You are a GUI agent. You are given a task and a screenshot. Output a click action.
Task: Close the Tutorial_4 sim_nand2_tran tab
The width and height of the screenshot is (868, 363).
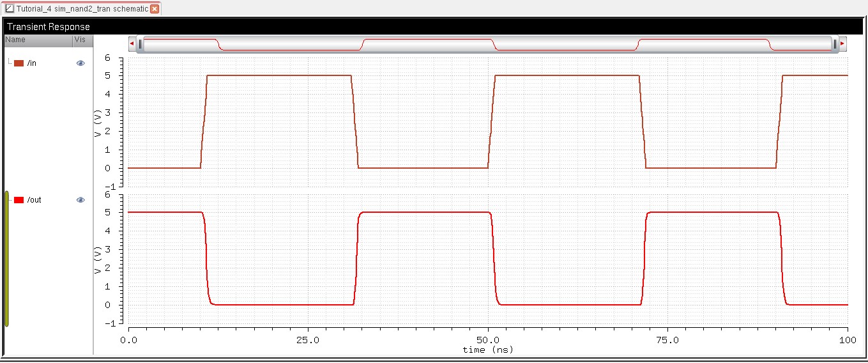point(155,9)
